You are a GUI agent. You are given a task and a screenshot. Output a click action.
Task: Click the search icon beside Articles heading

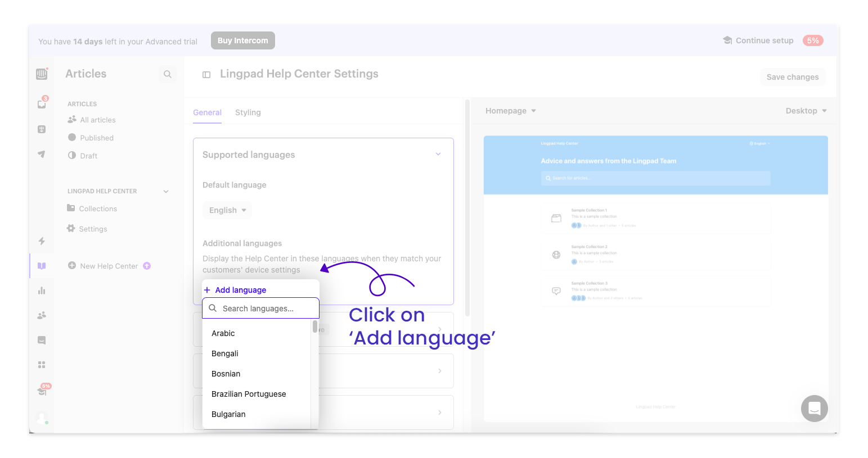pyautogui.click(x=168, y=74)
